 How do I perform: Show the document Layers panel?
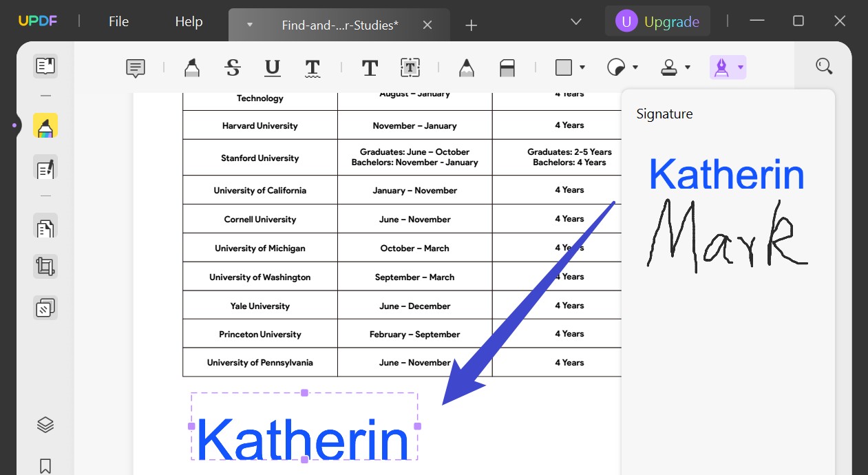coord(45,425)
